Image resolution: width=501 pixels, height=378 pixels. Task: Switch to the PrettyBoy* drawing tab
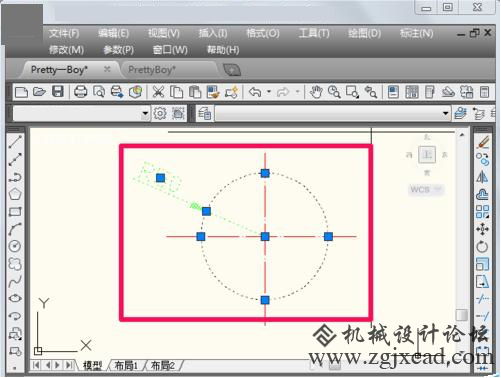click(x=152, y=70)
